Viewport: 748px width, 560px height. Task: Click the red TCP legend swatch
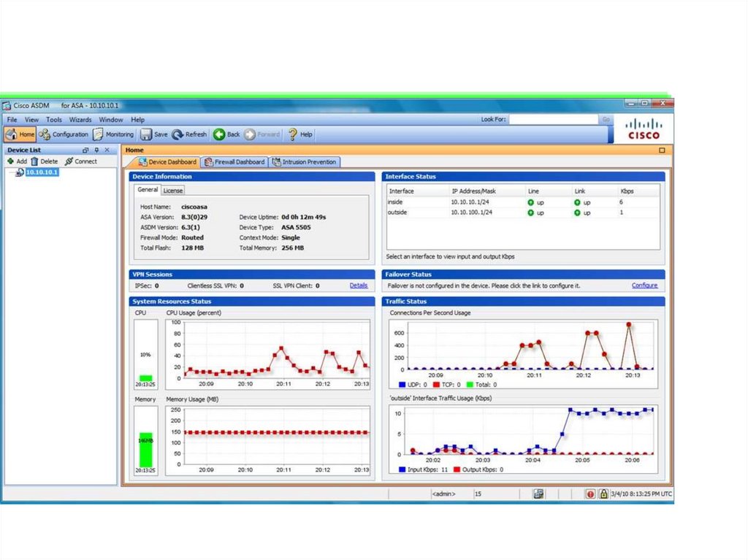coord(436,385)
